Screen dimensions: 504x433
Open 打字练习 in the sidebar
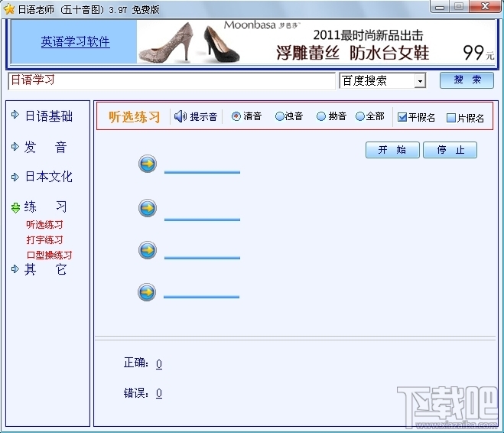pyautogui.click(x=44, y=239)
